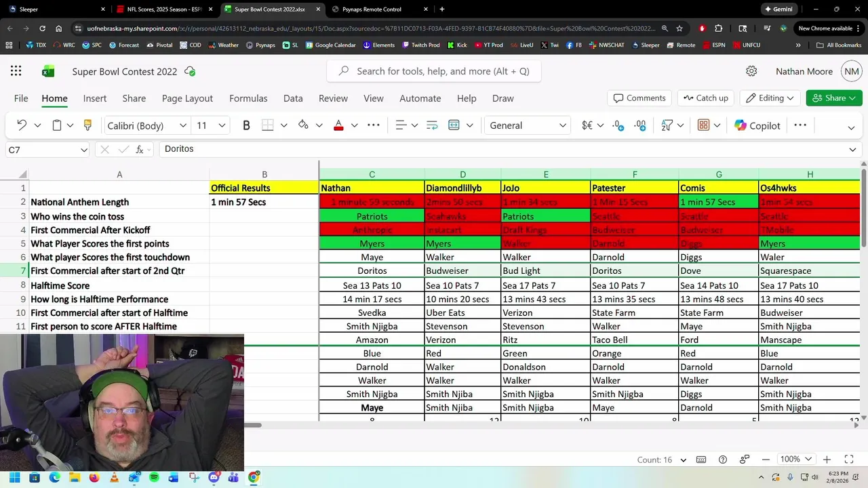Click the green Share button
Viewport: 868px width, 488px height.
pyautogui.click(x=834, y=98)
